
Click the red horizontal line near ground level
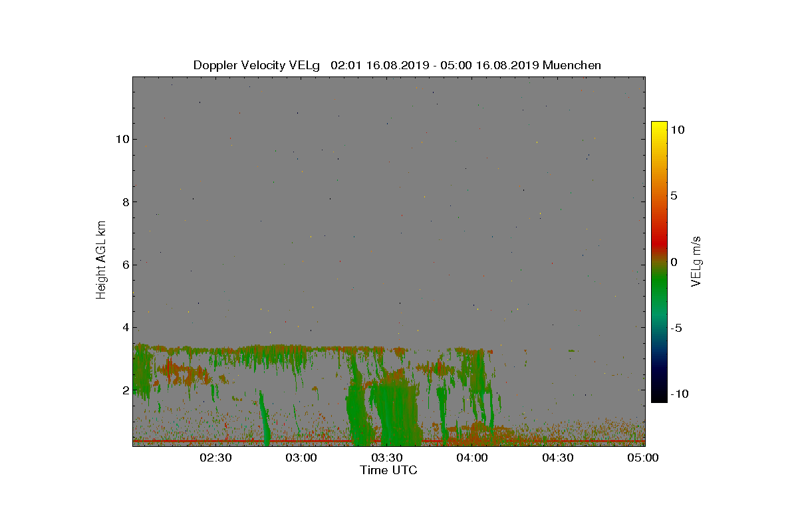(388, 440)
